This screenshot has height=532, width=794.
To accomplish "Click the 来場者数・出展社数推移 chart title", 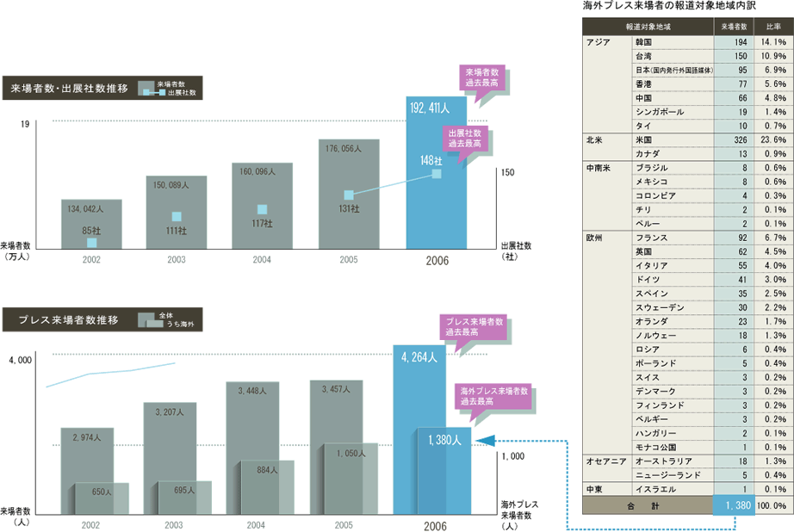I will [x=70, y=88].
